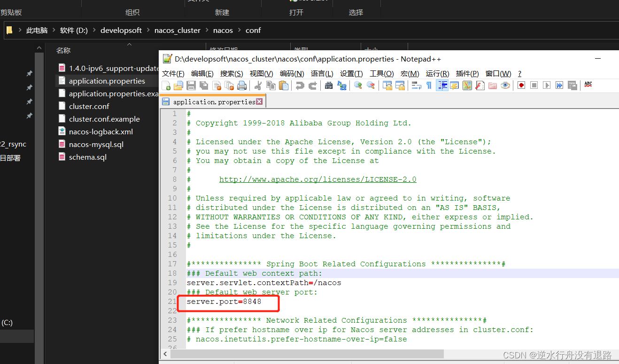Viewport: 619px width, 364px height.
Task: Create a new file in Notepad++
Action: click(x=166, y=85)
